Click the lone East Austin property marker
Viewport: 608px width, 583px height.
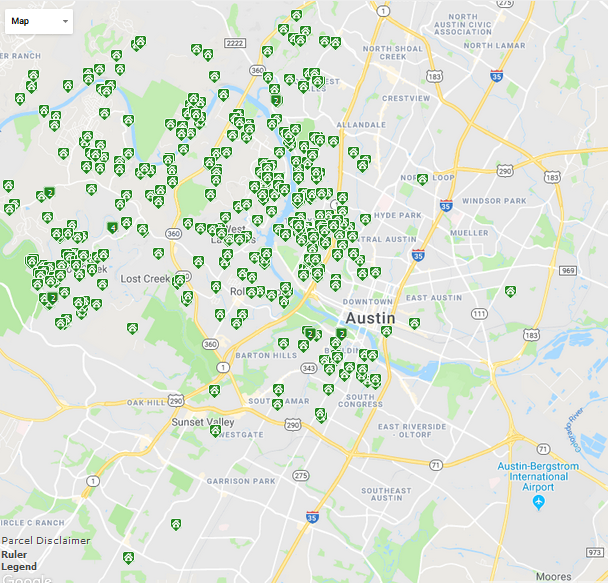510,291
